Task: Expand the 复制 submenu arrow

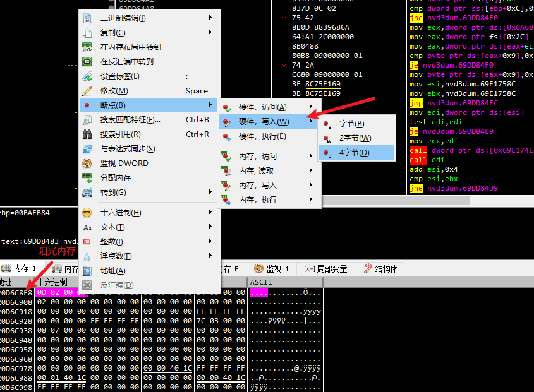Action: click(210, 32)
